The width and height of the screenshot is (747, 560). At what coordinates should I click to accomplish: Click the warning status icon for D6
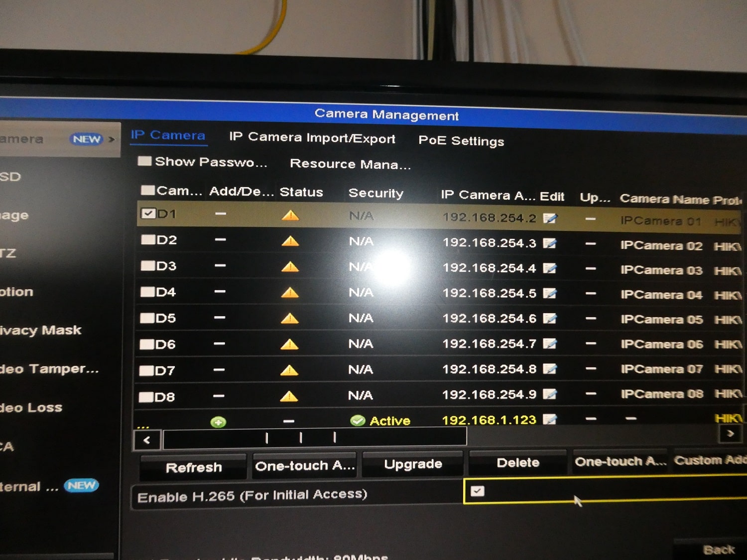coord(289,344)
